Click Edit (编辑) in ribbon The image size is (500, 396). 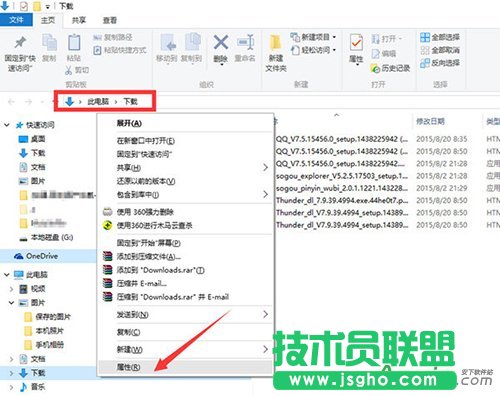pos(384,53)
